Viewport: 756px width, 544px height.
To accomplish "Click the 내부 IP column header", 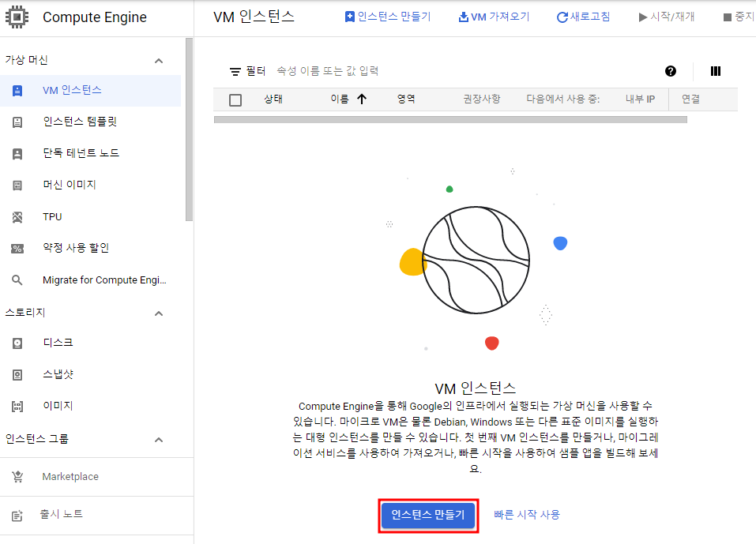I will [641, 99].
